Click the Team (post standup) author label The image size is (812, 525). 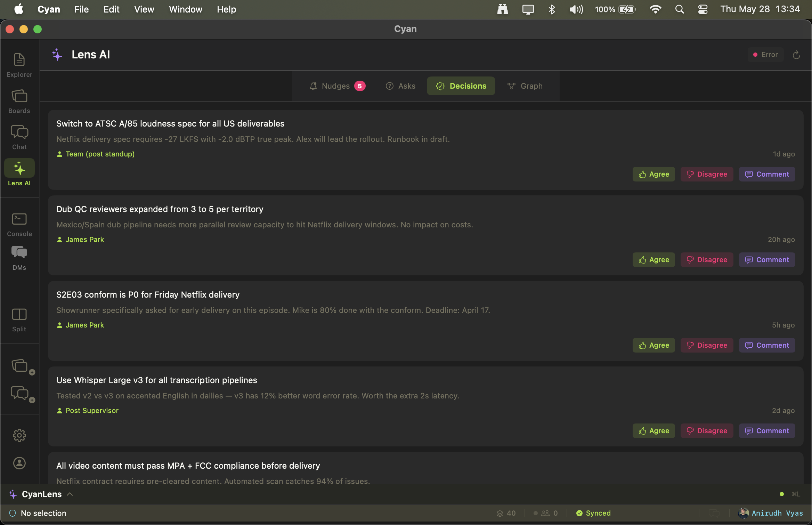click(100, 154)
